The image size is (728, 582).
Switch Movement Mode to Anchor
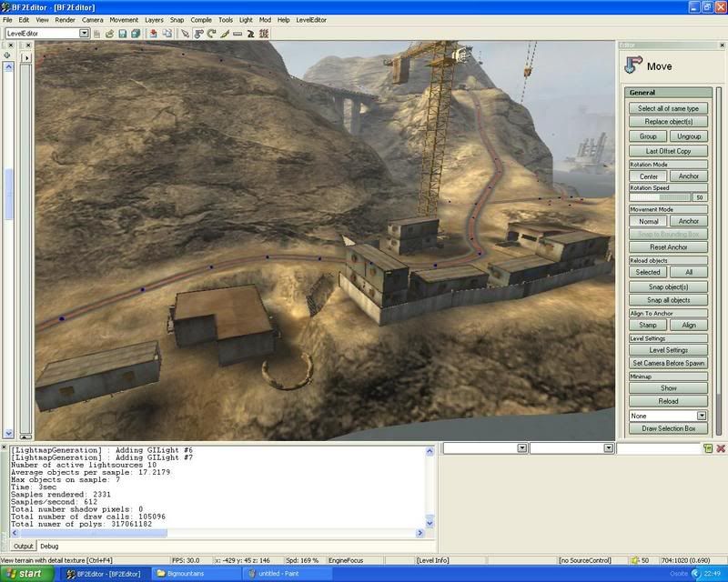click(x=689, y=221)
